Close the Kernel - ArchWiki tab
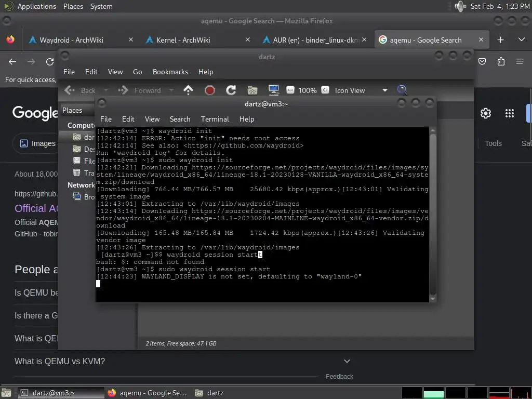 (x=248, y=39)
